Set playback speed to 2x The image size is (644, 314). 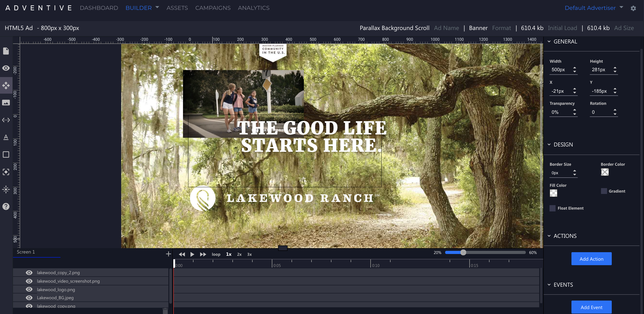click(x=239, y=254)
